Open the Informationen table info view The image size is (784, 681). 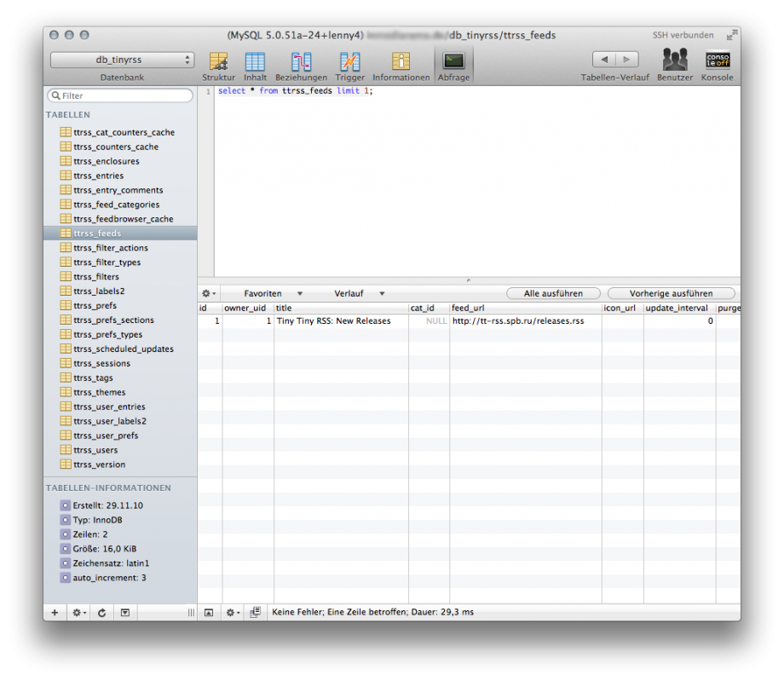[401, 66]
